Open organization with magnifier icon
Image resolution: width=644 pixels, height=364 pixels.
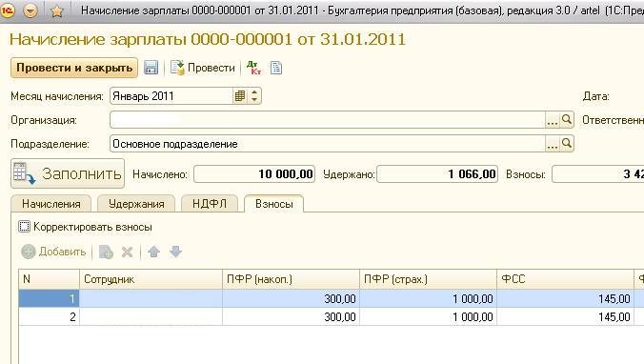[x=567, y=120]
